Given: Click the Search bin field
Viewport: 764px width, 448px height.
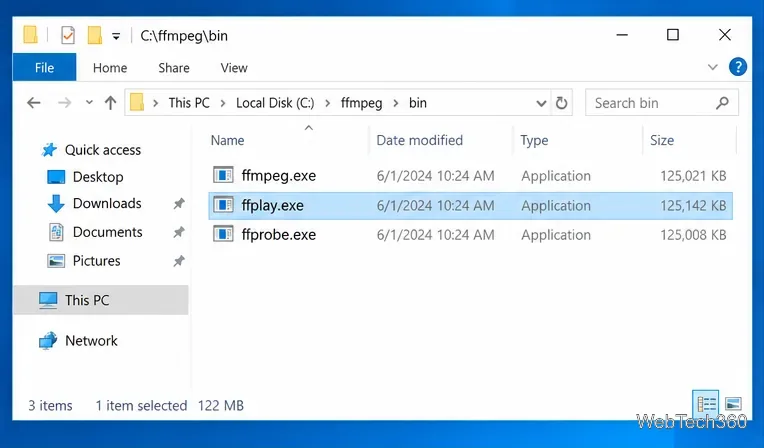Looking at the screenshot, I should (x=662, y=103).
